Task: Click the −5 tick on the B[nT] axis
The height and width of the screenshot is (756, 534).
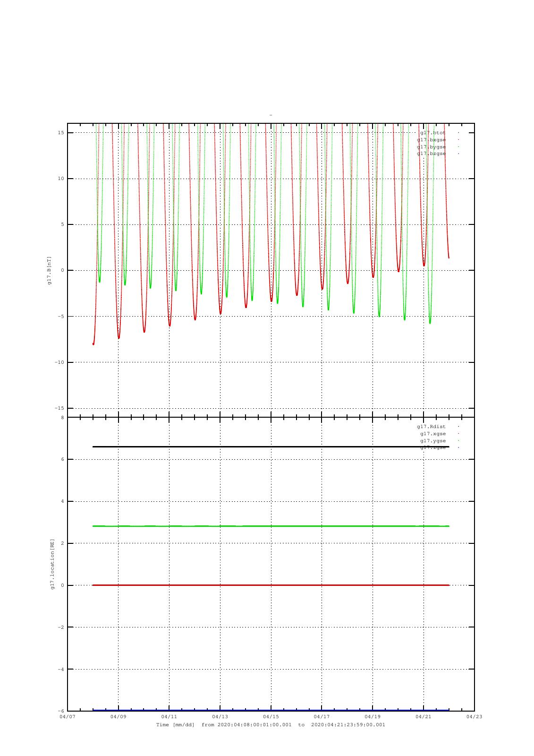Action: 61,317
